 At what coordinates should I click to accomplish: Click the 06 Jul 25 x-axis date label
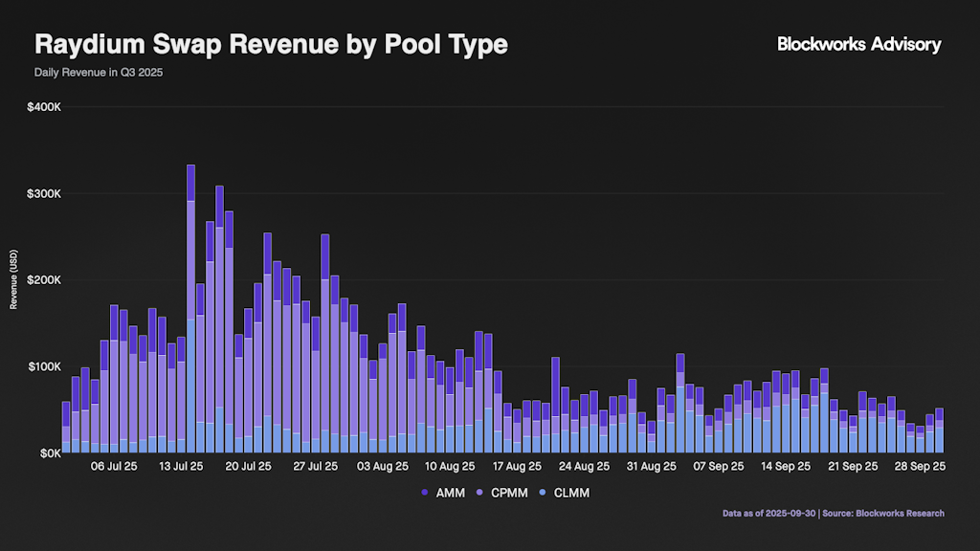[114, 468]
